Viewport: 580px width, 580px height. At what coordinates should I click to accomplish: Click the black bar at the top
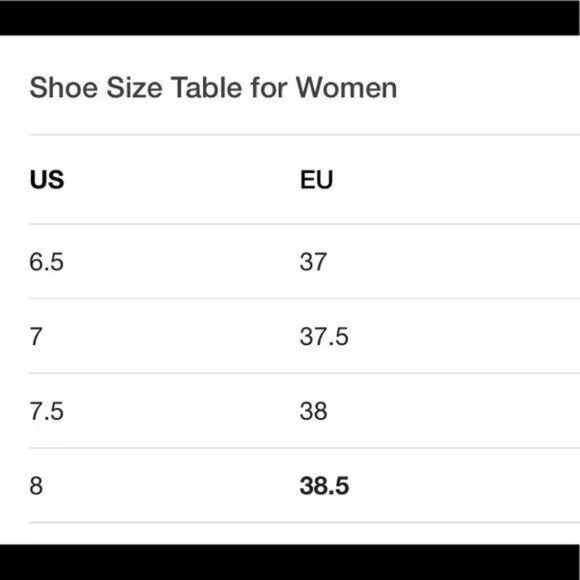click(290, 18)
